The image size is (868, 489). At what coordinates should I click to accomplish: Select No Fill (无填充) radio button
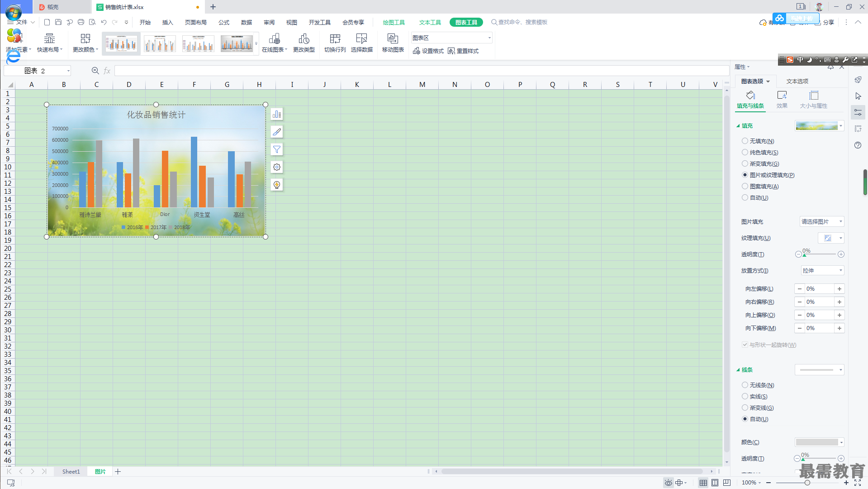[x=745, y=141]
